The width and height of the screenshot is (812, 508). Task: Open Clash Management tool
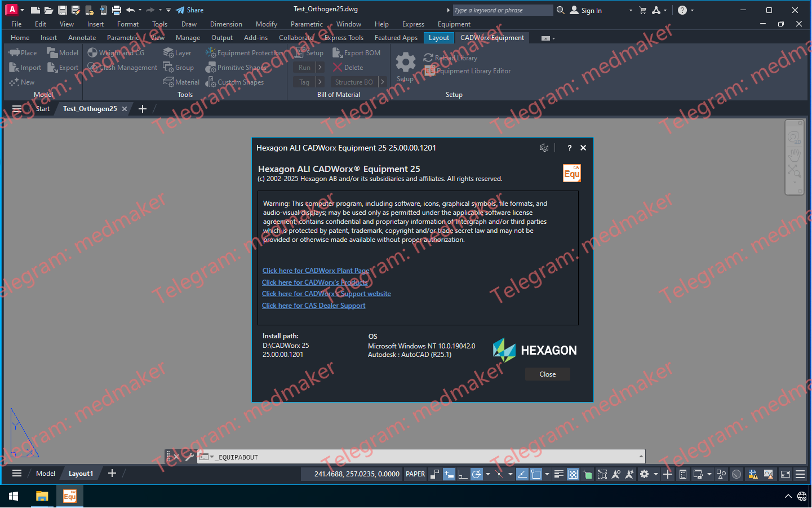(122, 68)
